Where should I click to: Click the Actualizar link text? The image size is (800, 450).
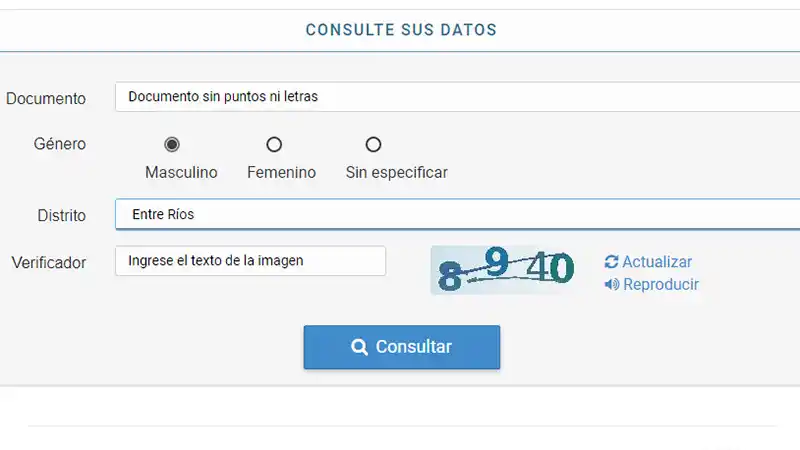coord(657,262)
